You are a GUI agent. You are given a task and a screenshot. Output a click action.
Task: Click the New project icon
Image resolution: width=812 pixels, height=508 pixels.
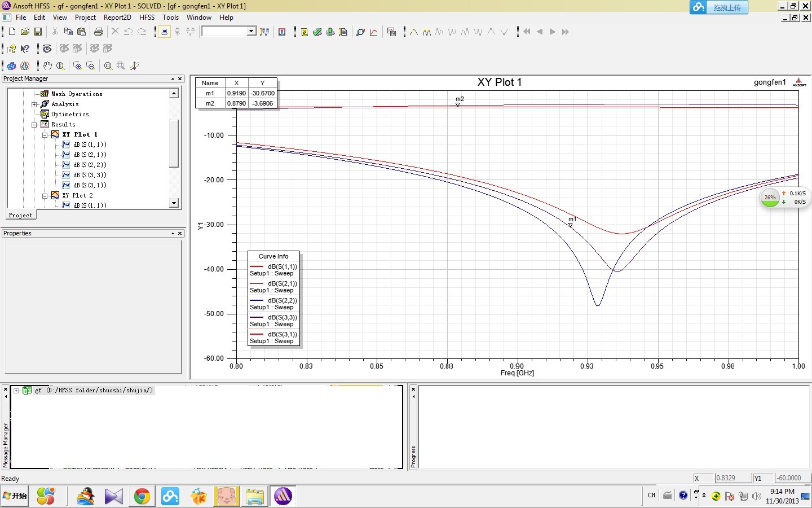(12, 32)
